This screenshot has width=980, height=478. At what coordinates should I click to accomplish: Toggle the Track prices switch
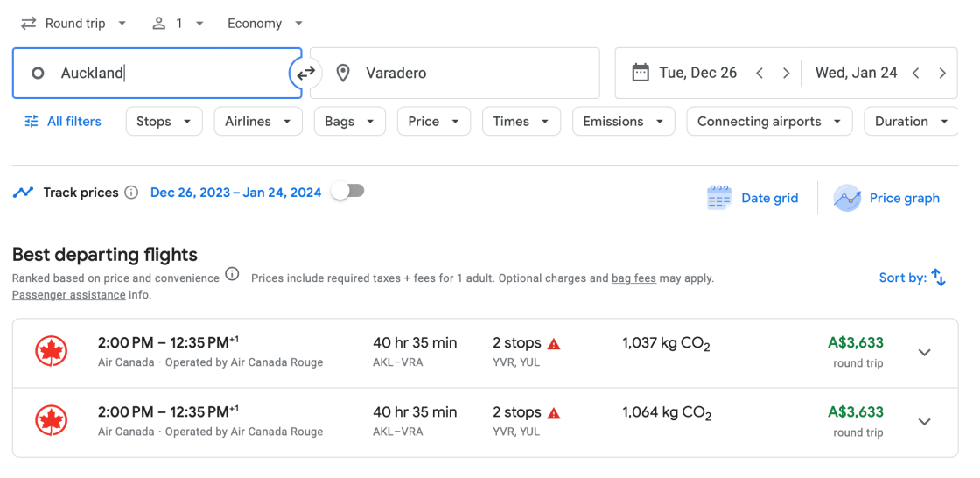click(347, 191)
